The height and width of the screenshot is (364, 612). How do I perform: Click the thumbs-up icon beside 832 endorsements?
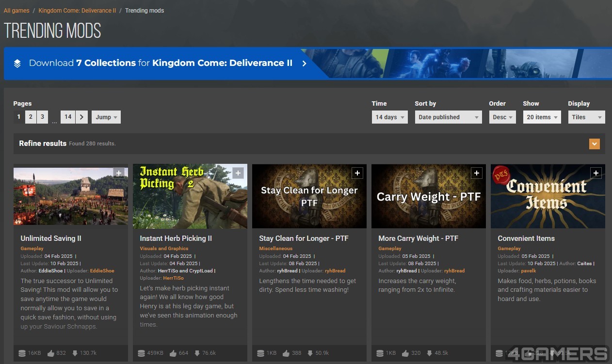click(x=51, y=353)
